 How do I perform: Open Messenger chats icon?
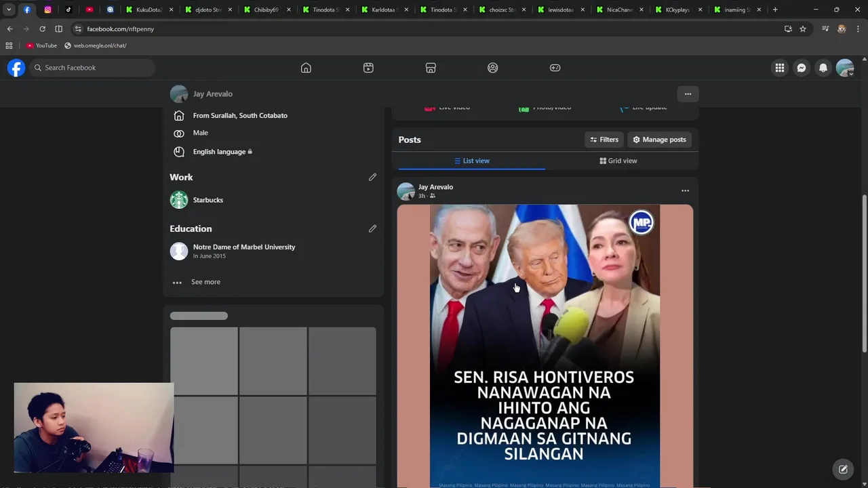pyautogui.click(x=802, y=68)
